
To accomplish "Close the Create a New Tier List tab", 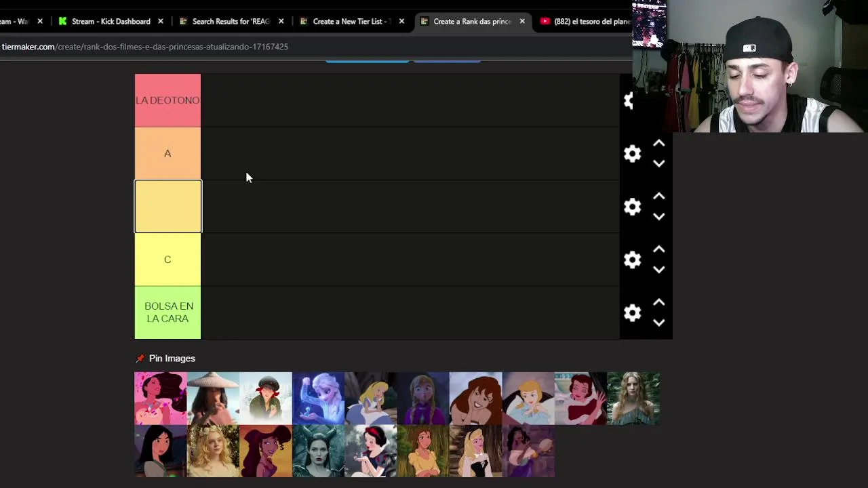I will click(401, 22).
